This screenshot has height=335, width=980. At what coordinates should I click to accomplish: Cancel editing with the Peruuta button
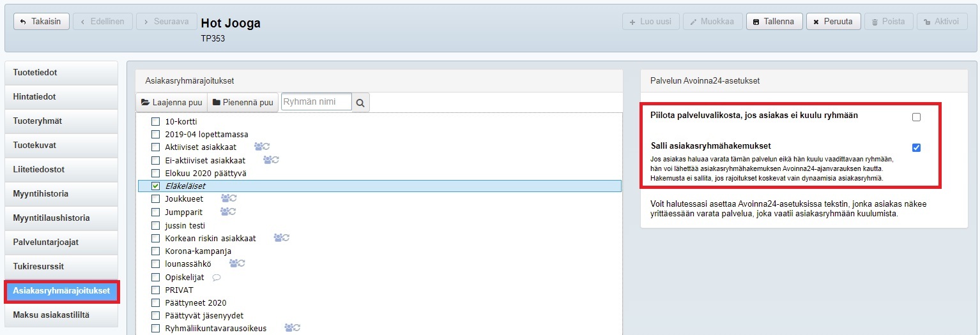(833, 22)
